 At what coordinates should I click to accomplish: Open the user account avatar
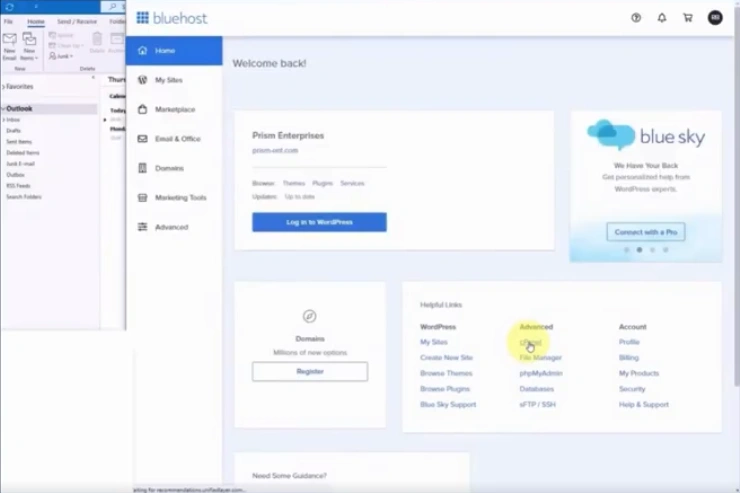click(714, 18)
